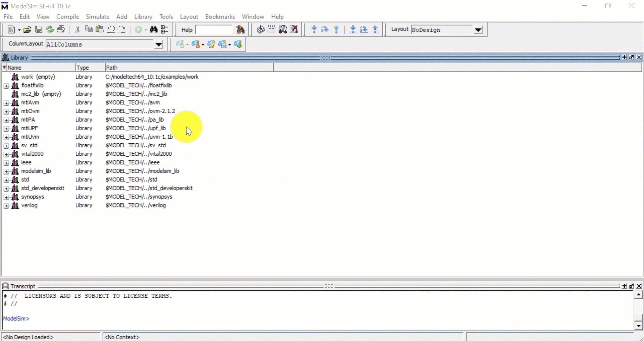
Task: Click the pencil edit icon beside ColumnLayout toolbar
Action: [211, 44]
